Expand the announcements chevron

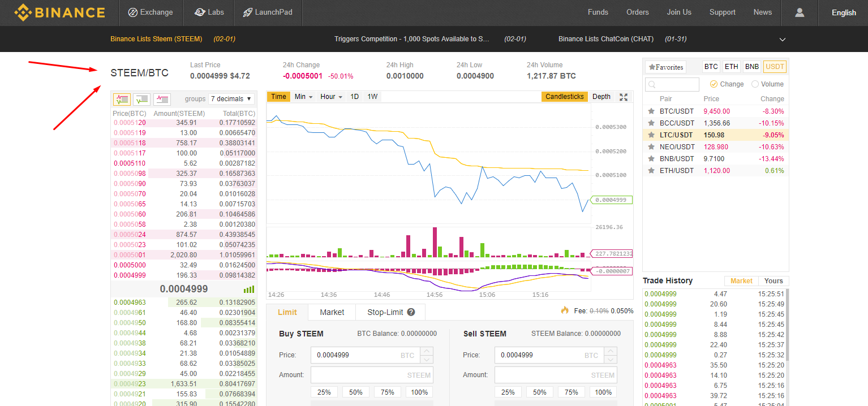coord(783,40)
